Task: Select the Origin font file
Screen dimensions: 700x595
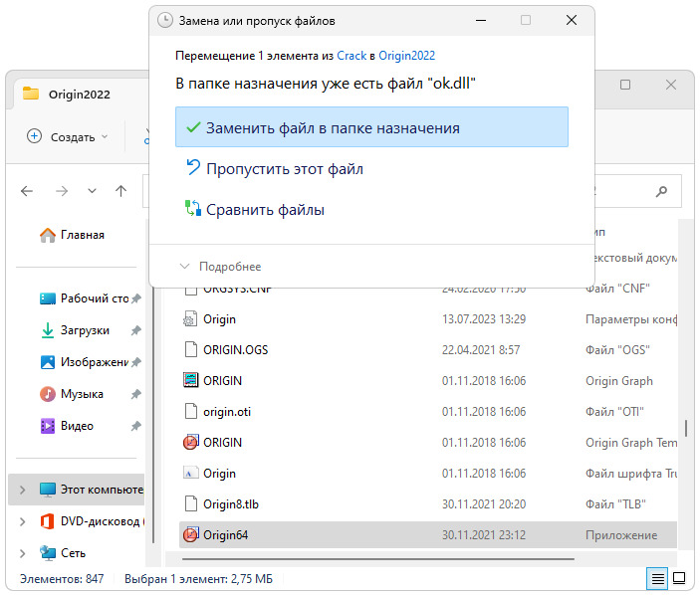Action: pyautogui.click(x=428, y=474)
